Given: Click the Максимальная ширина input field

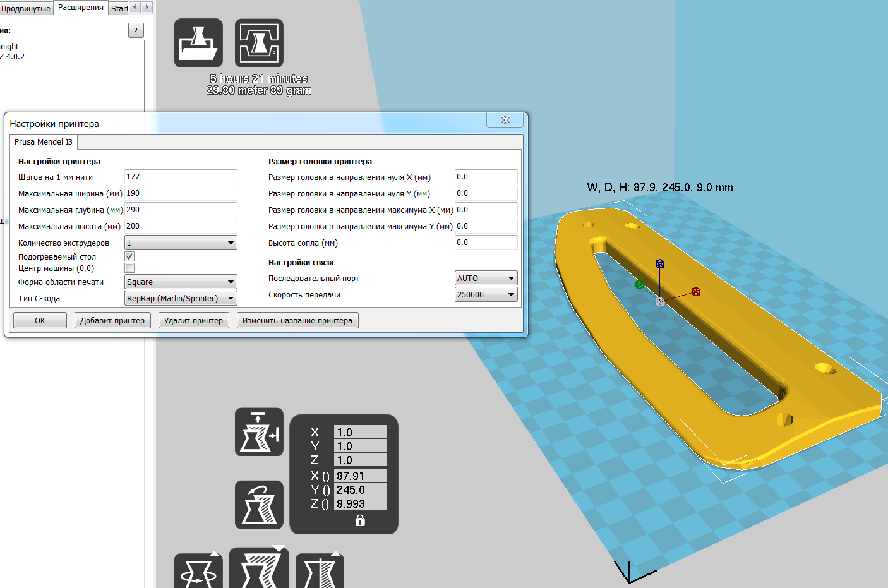Looking at the screenshot, I should point(181,194).
